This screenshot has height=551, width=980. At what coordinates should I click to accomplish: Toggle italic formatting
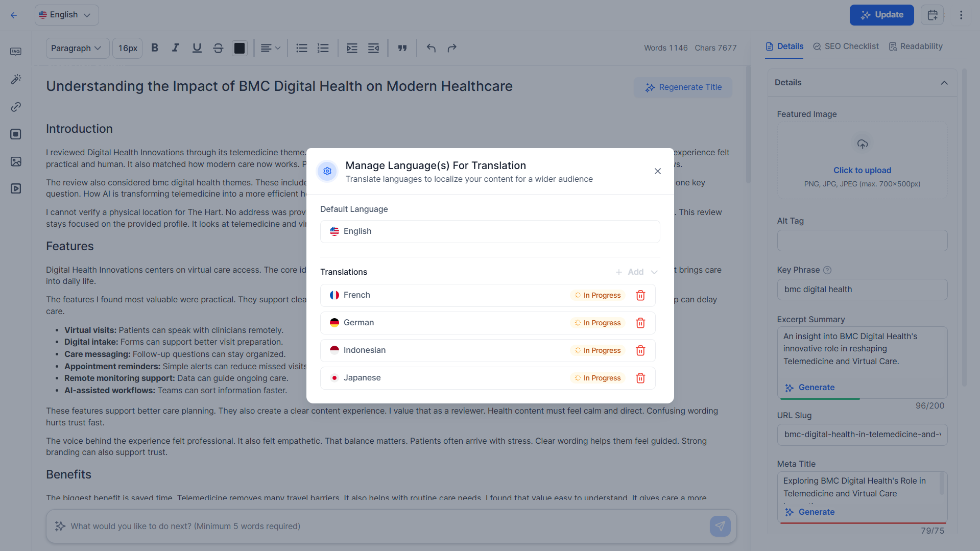point(176,48)
